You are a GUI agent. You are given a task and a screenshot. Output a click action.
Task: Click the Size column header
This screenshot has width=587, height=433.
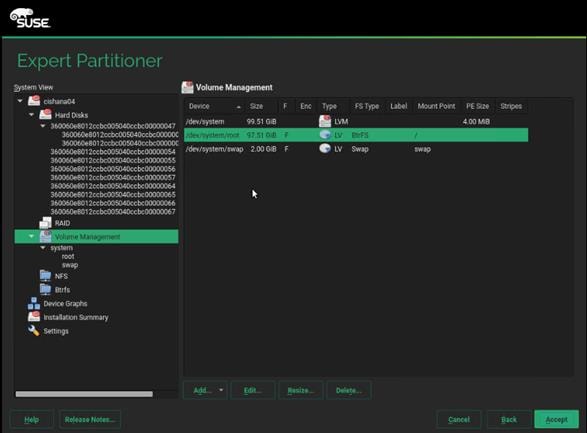point(261,106)
